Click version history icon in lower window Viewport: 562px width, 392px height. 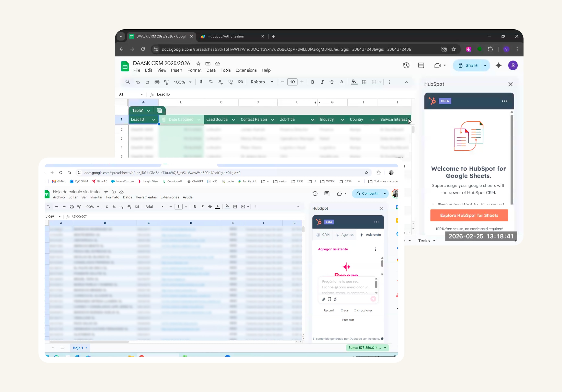coord(315,193)
